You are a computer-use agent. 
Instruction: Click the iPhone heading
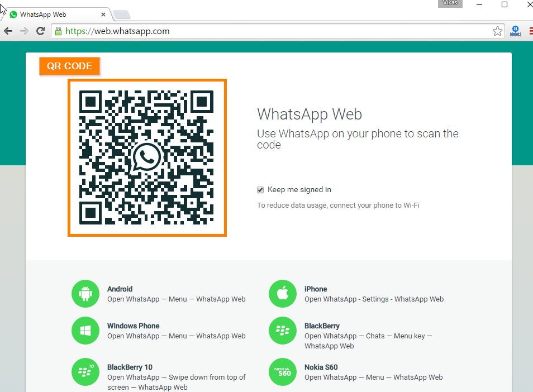(316, 289)
